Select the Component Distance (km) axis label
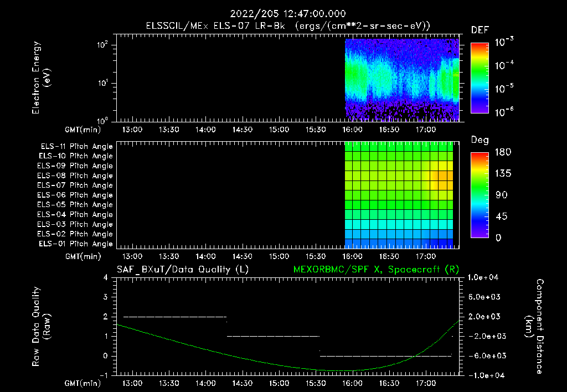 click(534, 326)
